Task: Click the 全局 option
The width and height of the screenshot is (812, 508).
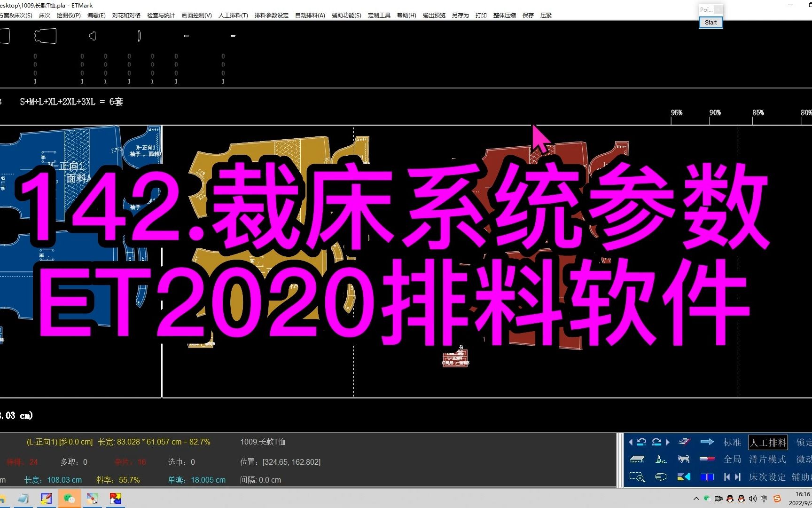Action: click(x=733, y=459)
